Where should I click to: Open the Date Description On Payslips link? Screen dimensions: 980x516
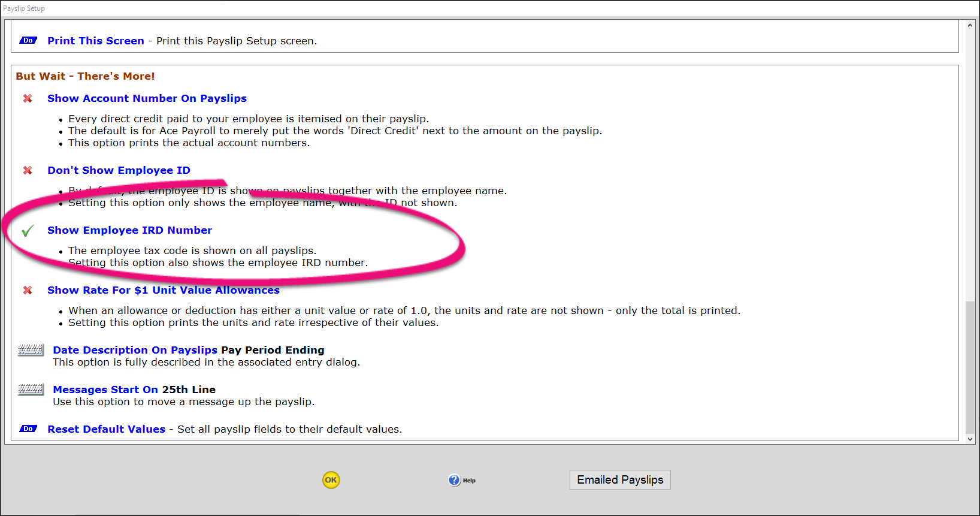(x=135, y=350)
